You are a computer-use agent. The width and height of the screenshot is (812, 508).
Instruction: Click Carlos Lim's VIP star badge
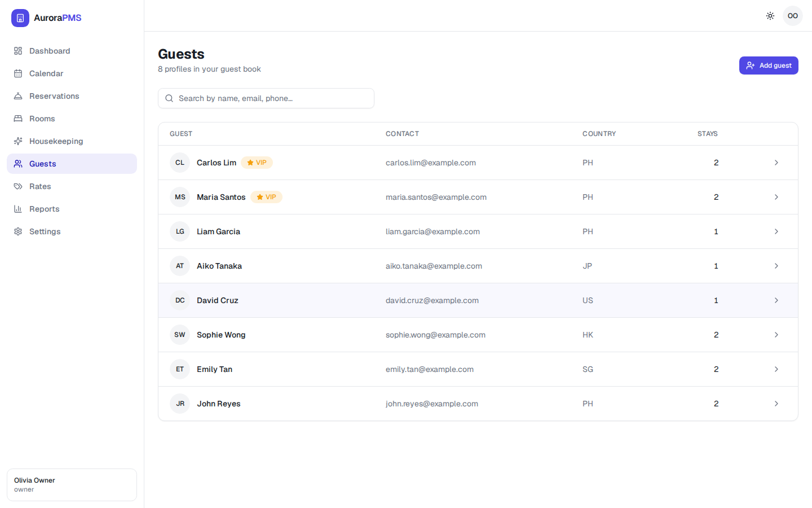[257, 163]
